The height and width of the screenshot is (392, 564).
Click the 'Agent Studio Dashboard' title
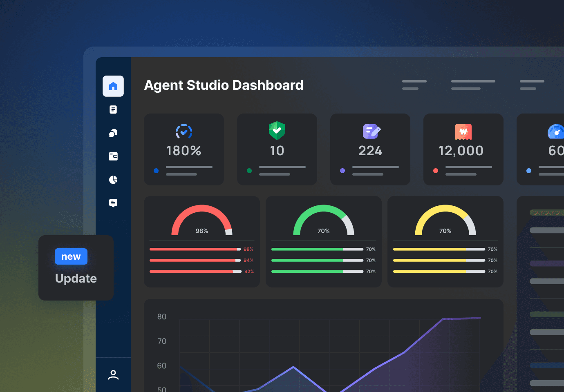(x=224, y=85)
